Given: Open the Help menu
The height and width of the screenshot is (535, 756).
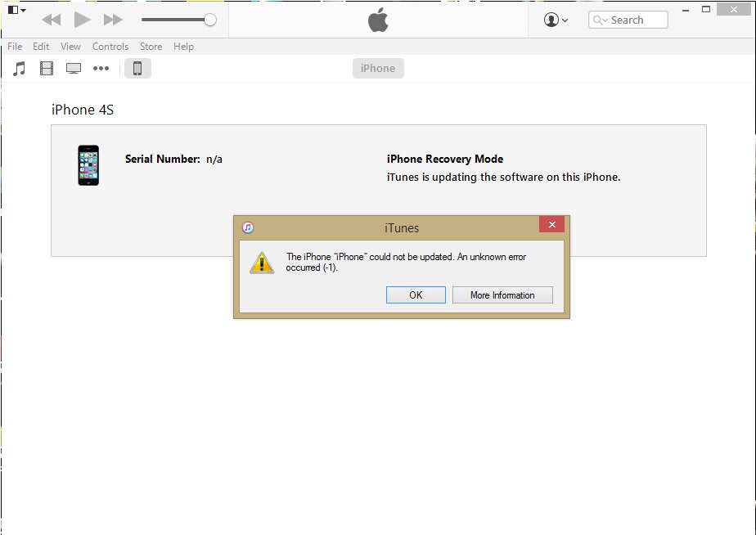Looking at the screenshot, I should 184,47.
